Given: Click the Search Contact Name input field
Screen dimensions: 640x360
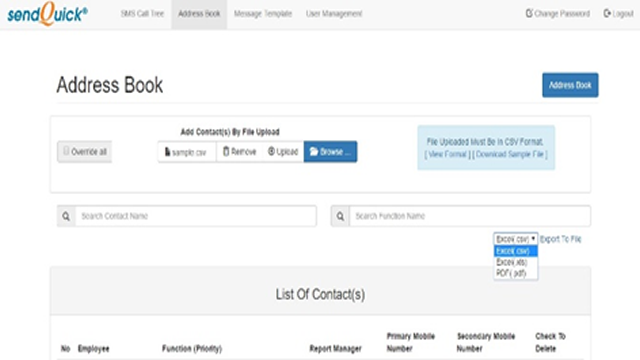Looking at the screenshot, I should (196, 216).
